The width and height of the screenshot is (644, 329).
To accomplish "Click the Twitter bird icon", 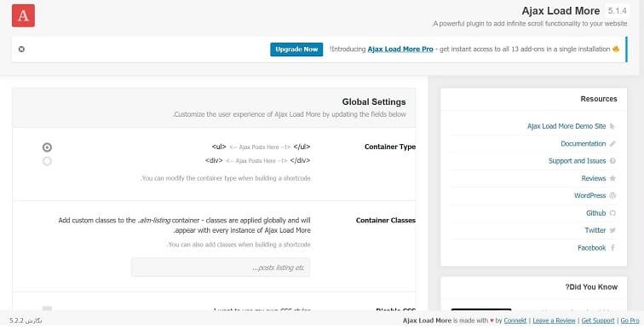I will point(612,230).
